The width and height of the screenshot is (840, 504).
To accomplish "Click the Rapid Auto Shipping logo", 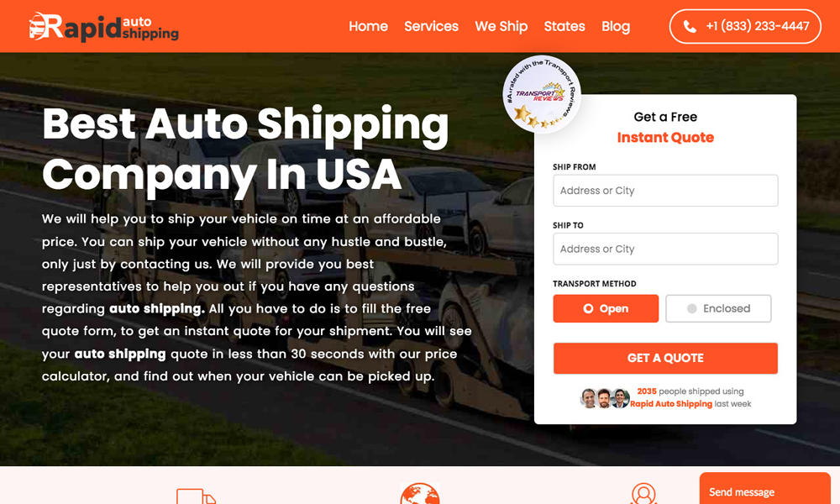I will tap(104, 27).
